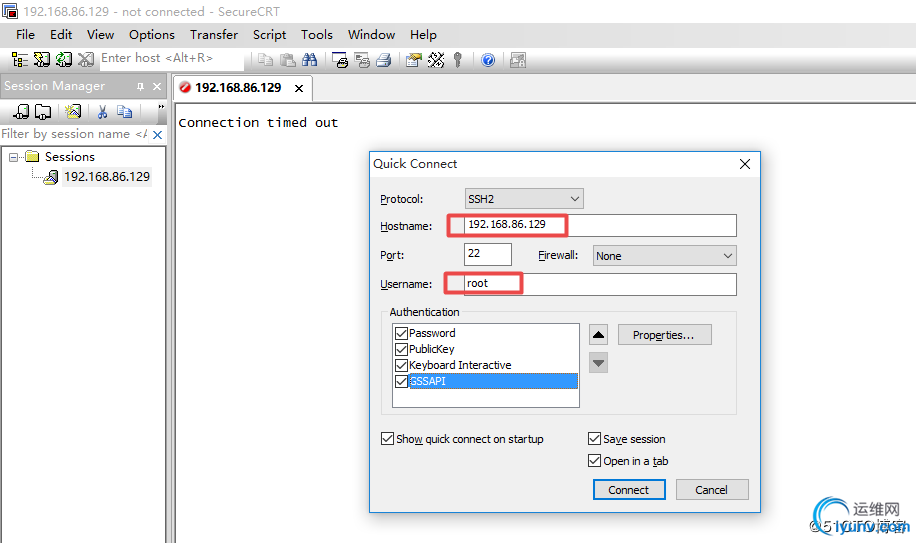Open the File menu
The height and width of the screenshot is (543, 916).
(25, 34)
